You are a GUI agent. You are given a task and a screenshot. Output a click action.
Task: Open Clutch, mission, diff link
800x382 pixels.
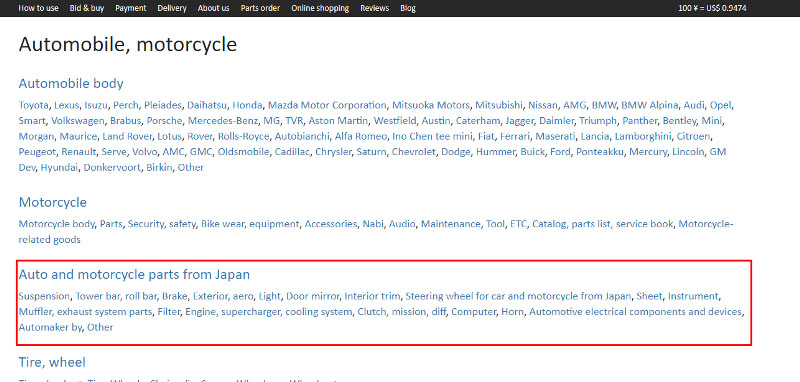tap(402, 312)
